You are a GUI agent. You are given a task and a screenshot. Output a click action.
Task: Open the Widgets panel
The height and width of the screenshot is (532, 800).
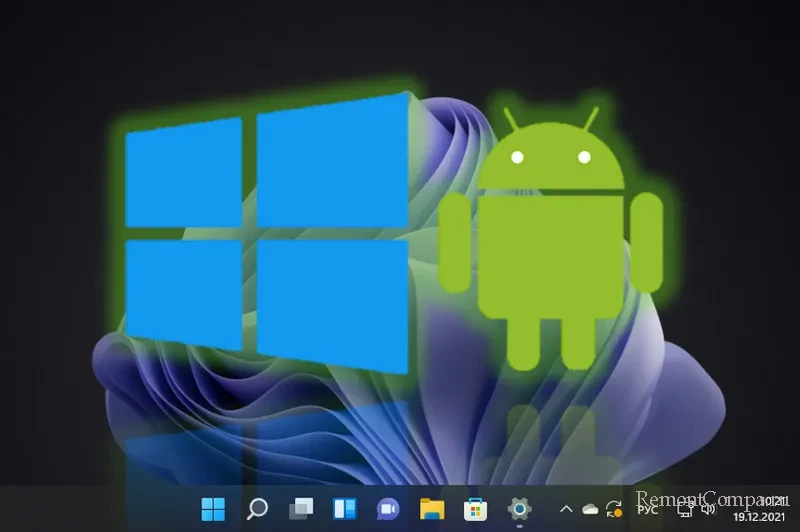[x=344, y=508]
